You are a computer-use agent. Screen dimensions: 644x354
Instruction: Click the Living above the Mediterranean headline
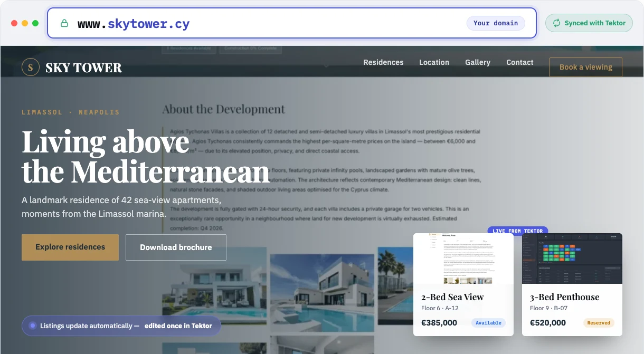pos(145,157)
